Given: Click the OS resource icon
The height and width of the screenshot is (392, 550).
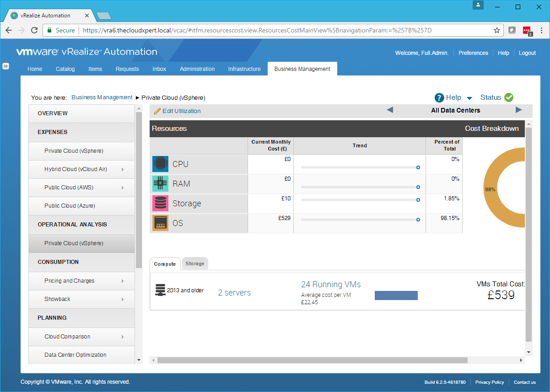Looking at the screenshot, I should 160,223.
